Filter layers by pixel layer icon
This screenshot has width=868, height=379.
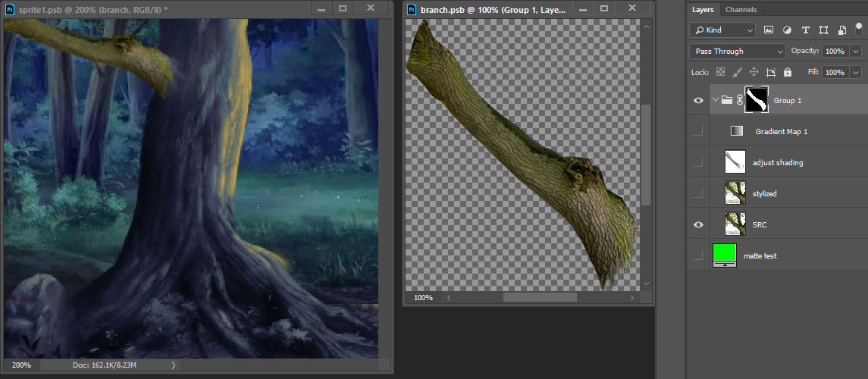(769, 30)
